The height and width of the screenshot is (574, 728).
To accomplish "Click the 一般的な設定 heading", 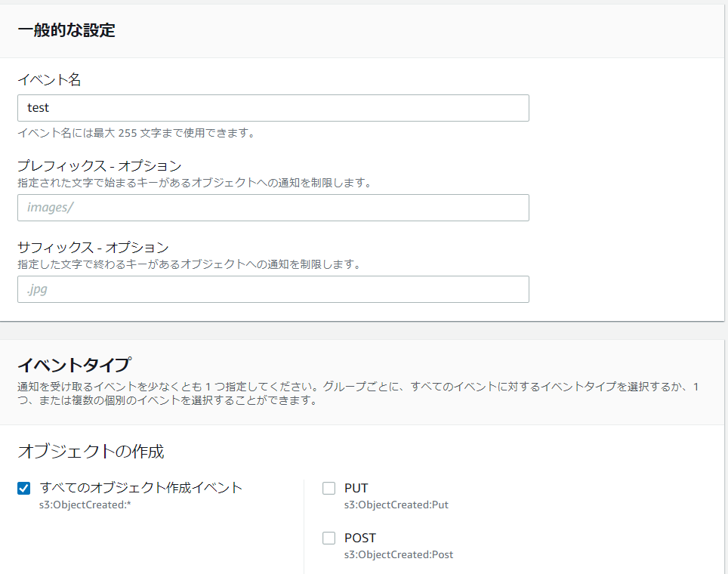I will tap(66, 30).
